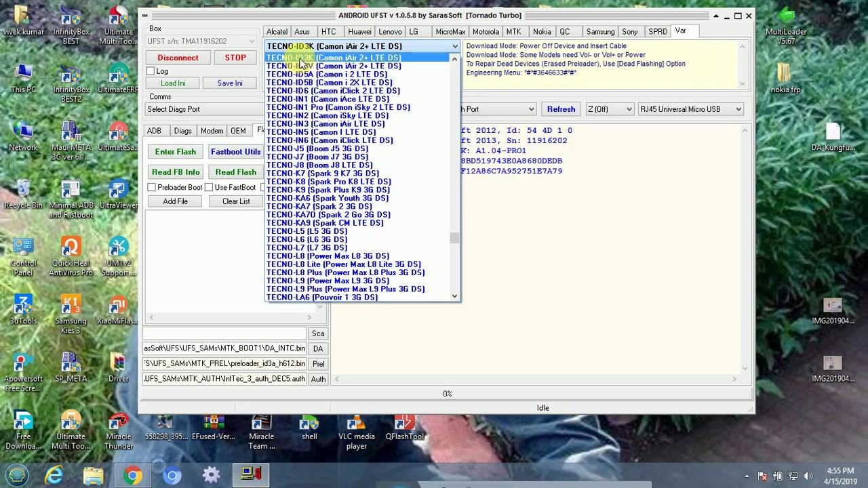
Task: Open MultiLoader V5.67 desktop icon
Action: click(x=785, y=25)
